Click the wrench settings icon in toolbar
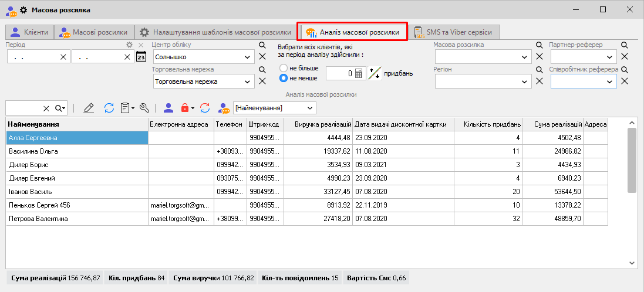Viewport: 644px width, 292px height. click(x=144, y=108)
